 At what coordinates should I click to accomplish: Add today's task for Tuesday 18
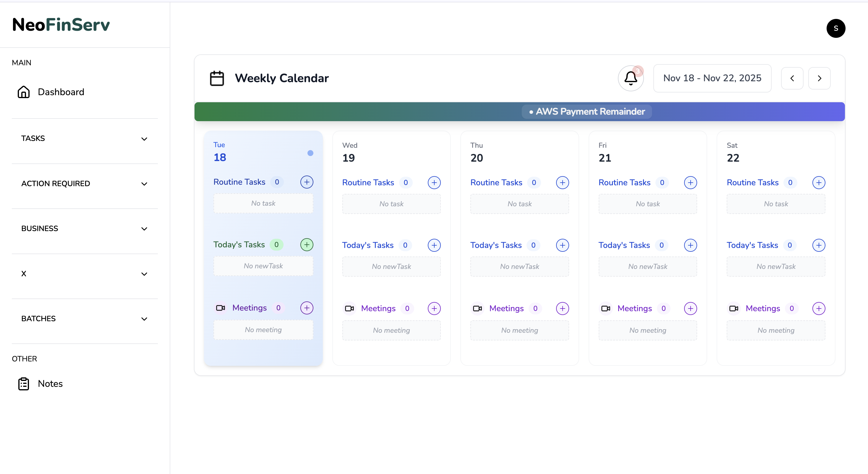(306, 245)
